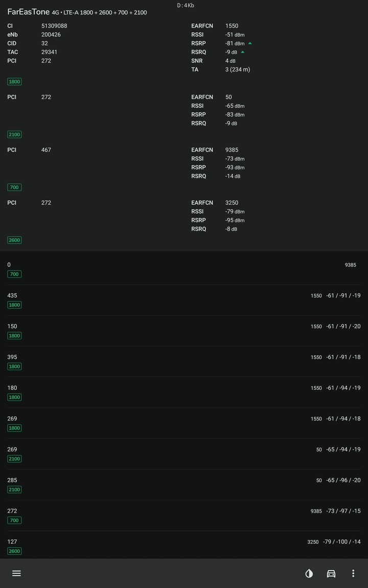
Task: Tap the 1800 band badge under primary cell
Action: tap(14, 81)
